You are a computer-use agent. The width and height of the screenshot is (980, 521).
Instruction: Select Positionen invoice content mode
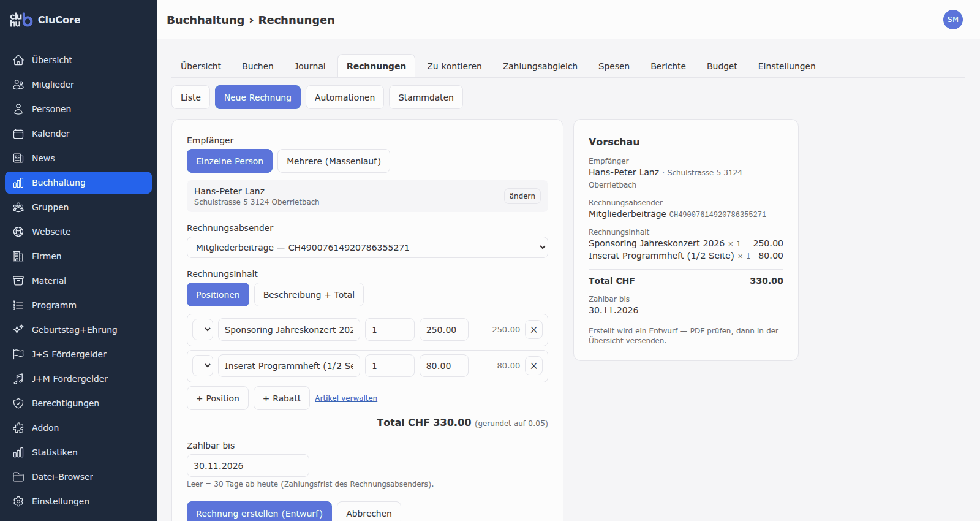point(218,295)
